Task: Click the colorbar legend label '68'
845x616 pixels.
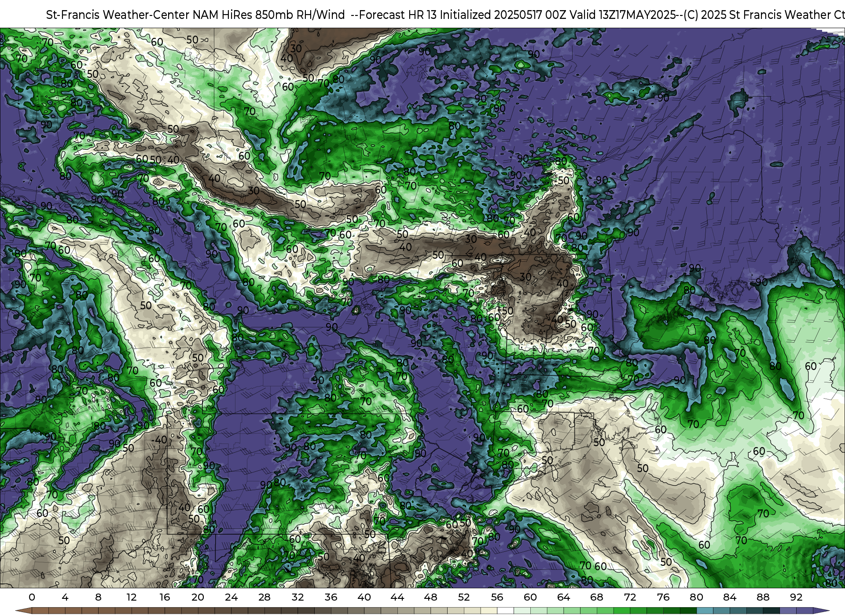Action: pyautogui.click(x=596, y=597)
